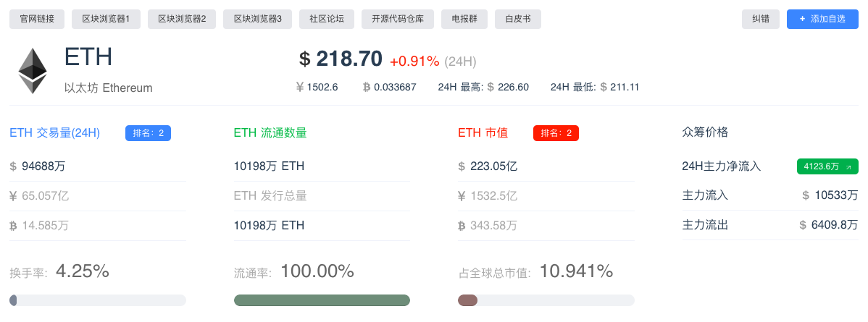The image size is (868, 322).
Task: Click the blue 排名: 2 trading volume badge
Action: coord(148,133)
